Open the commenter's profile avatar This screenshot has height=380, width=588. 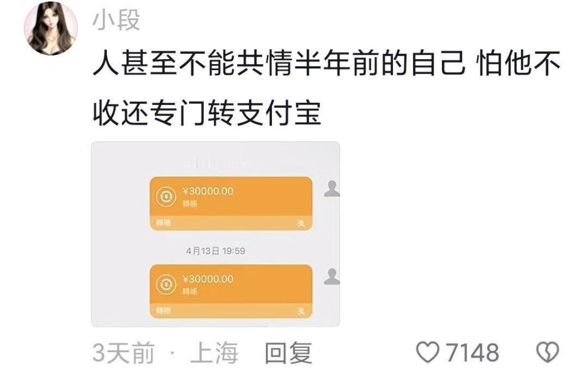coord(50,28)
